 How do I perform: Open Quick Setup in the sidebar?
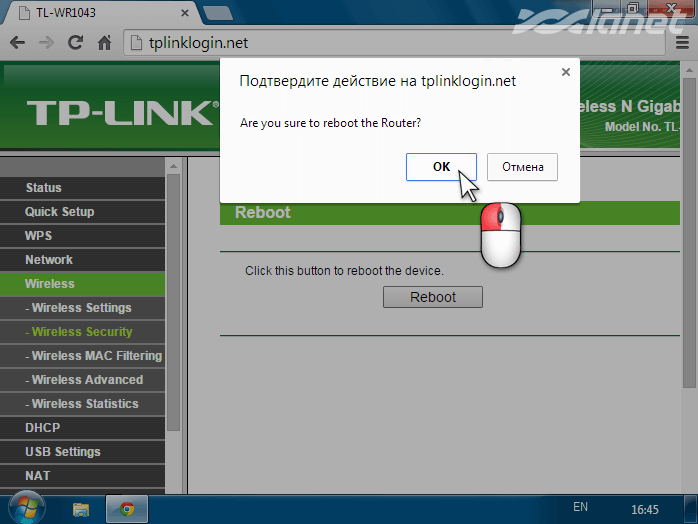pos(60,212)
